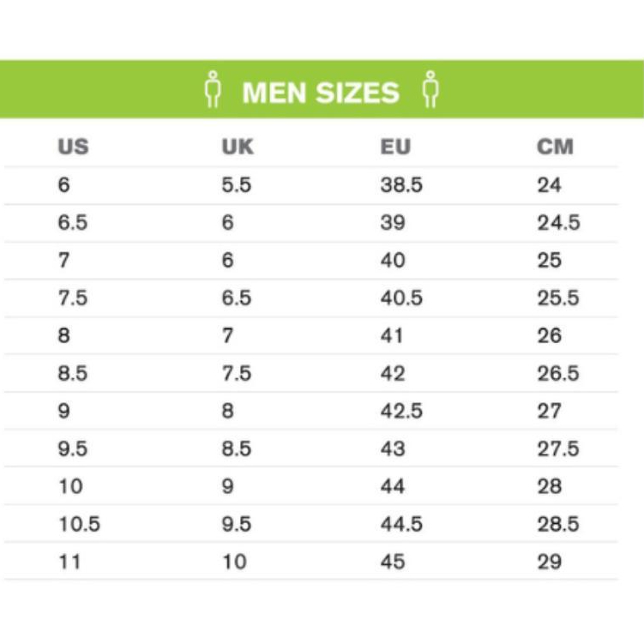Image resolution: width=644 pixels, height=644 pixels.
Task: Click US size 7.5 in the table
Action: (73, 298)
